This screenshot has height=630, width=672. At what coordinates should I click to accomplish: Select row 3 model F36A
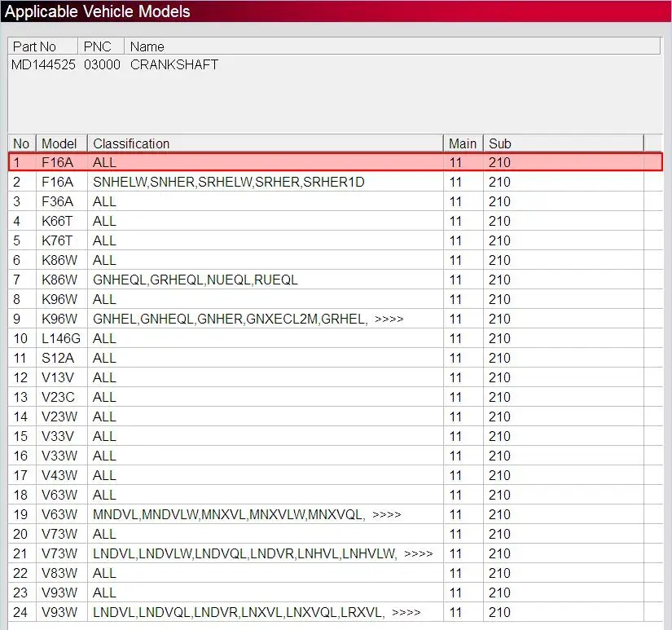pyautogui.click(x=58, y=201)
